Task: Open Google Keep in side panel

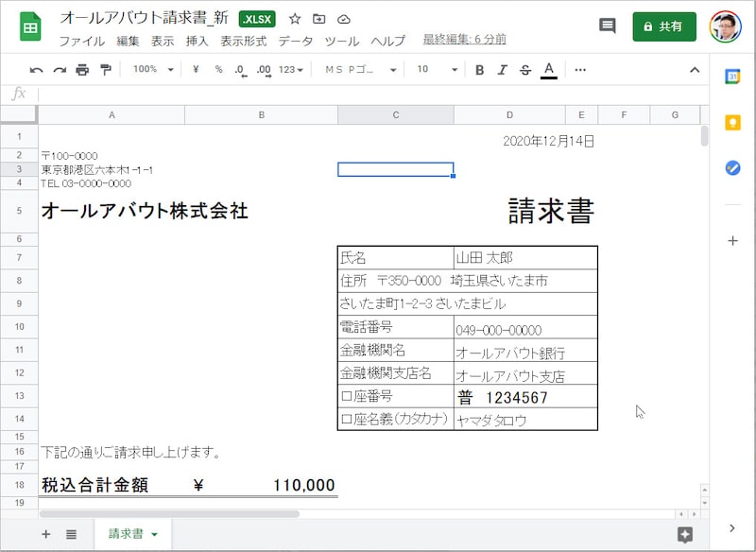Action: coord(732,122)
